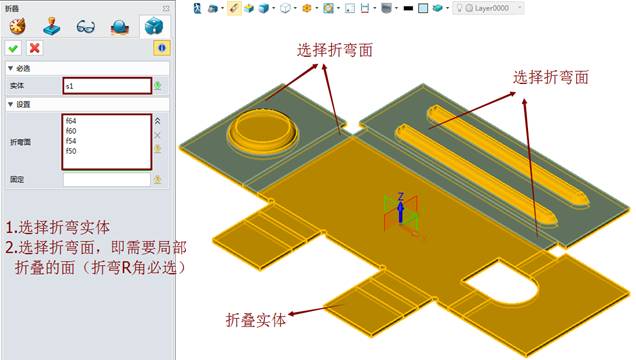Switch to the blue dice cube panel tab

coord(154,26)
